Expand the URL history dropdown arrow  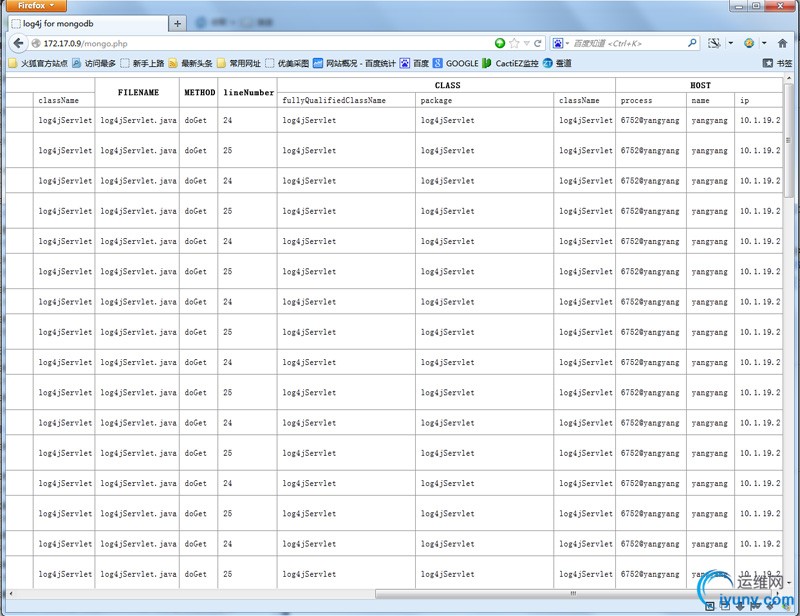526,43
